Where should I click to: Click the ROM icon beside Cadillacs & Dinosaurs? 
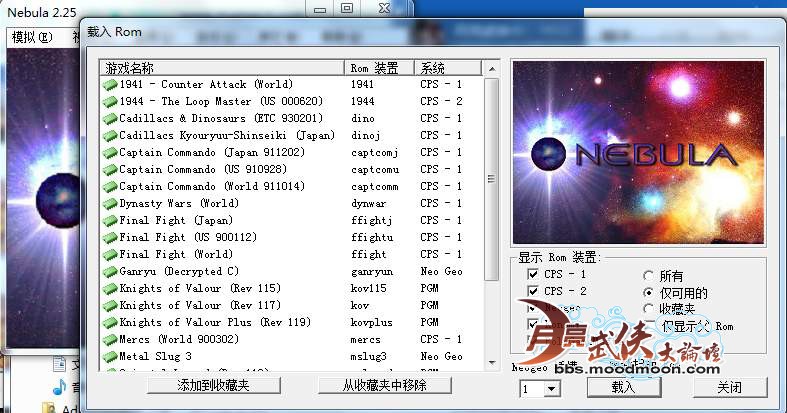(110, 118)
